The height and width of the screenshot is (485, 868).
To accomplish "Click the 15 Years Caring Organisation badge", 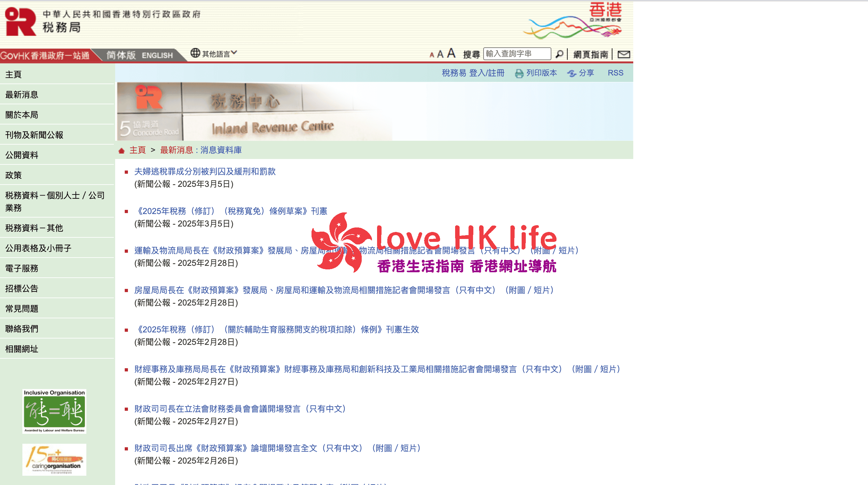I will 54,459.
